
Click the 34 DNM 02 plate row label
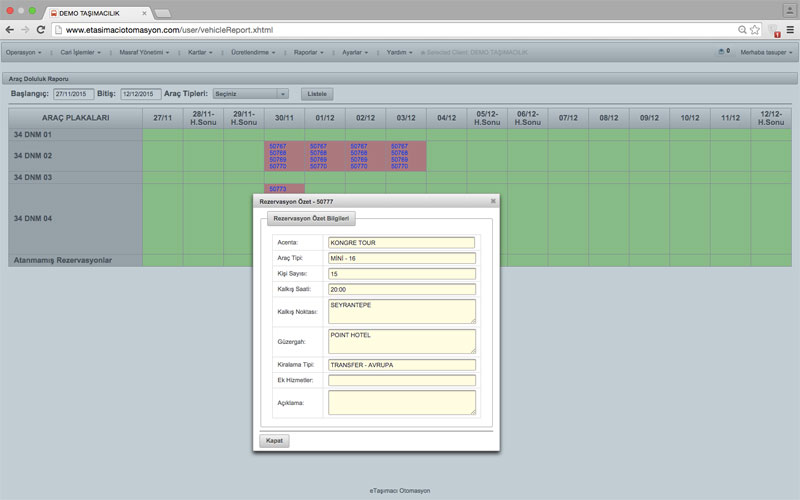click(33, 156)
